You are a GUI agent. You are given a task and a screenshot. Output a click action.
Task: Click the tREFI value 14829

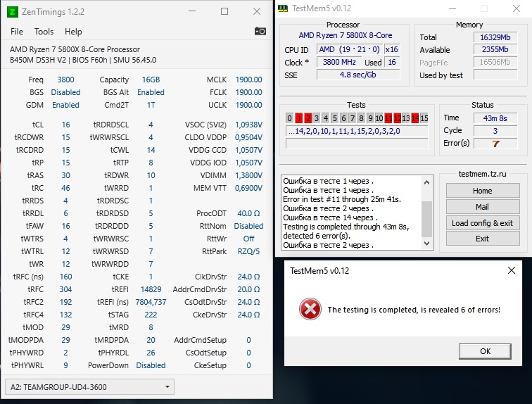point(151,289)
